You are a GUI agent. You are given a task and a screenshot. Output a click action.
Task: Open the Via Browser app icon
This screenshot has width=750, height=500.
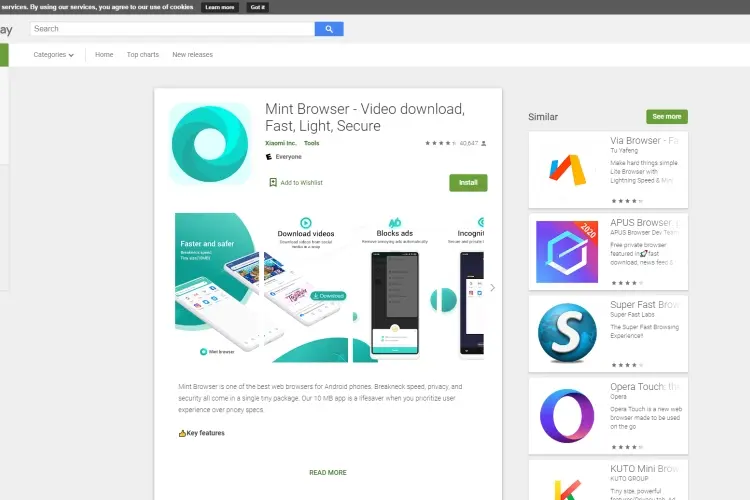point(567,170)
